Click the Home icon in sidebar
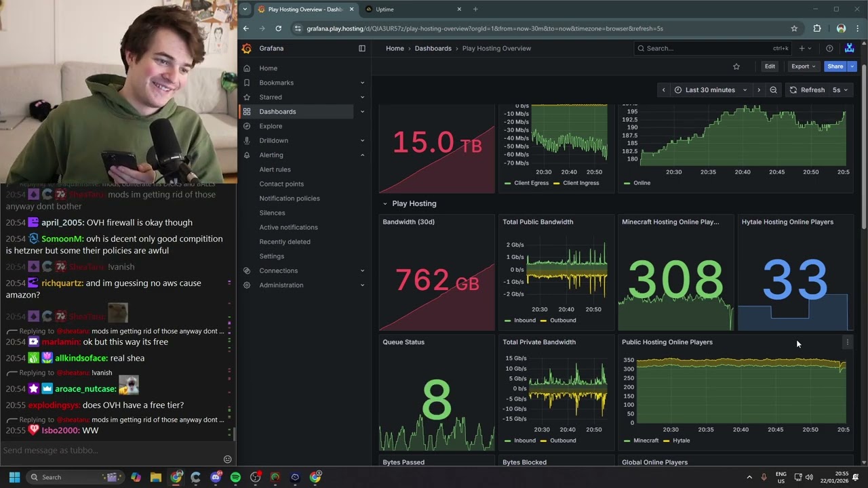The width and height of the screenshot is (868, 488). (x=247, y=68)
